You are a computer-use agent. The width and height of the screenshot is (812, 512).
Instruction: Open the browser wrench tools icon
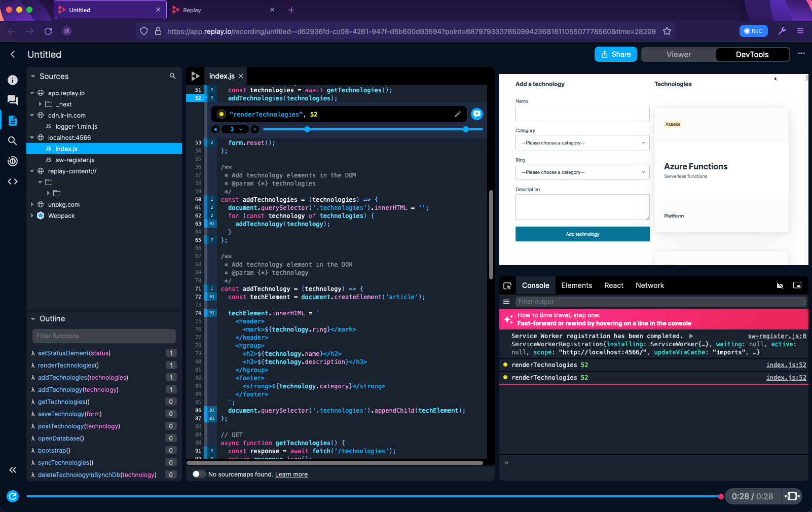(782, 31)
